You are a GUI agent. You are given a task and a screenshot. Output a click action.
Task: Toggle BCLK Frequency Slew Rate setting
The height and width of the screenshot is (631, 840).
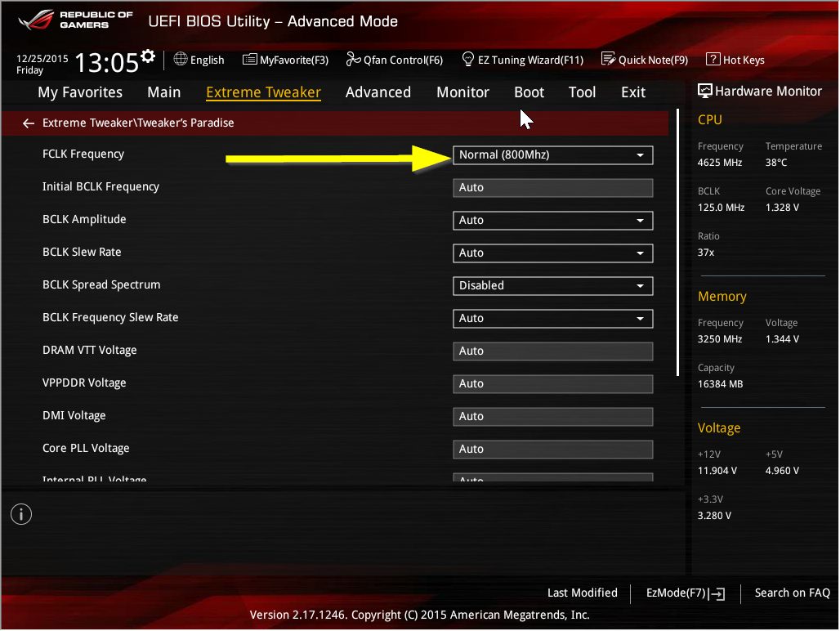point(552,318)
